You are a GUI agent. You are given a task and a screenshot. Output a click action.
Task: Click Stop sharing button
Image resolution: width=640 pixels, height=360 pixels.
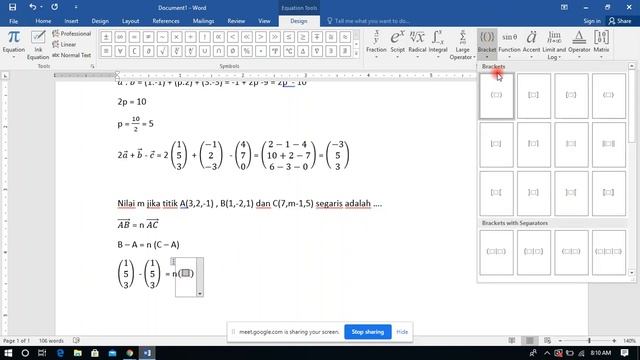[367, 332]
